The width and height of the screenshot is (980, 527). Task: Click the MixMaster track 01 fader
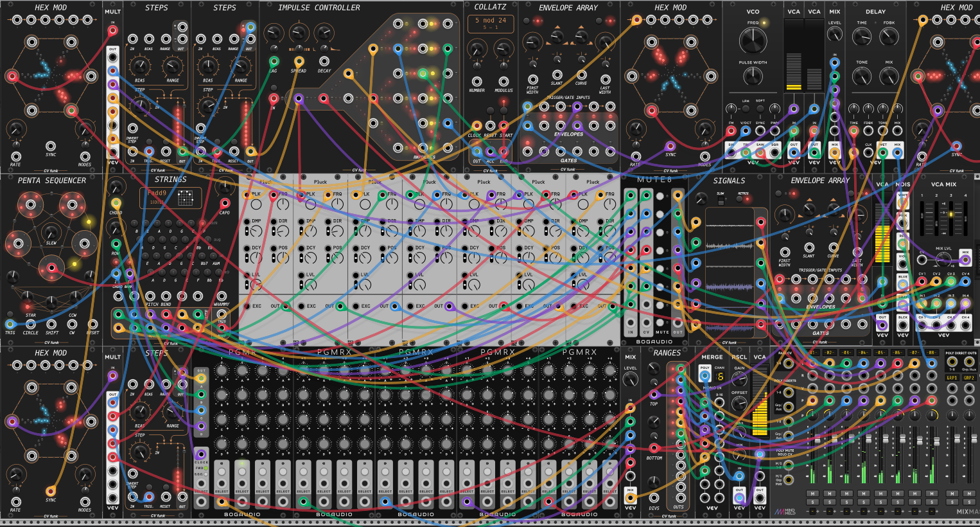[818, 438]
